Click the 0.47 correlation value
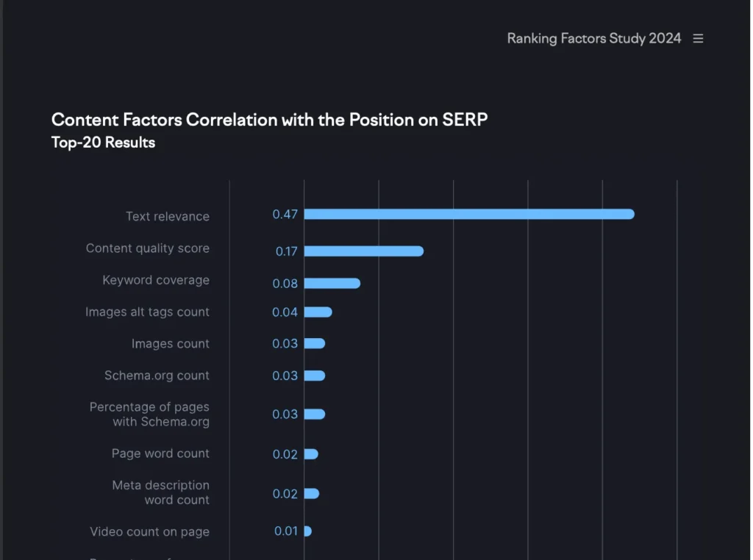753x560 pixels. 285,215
